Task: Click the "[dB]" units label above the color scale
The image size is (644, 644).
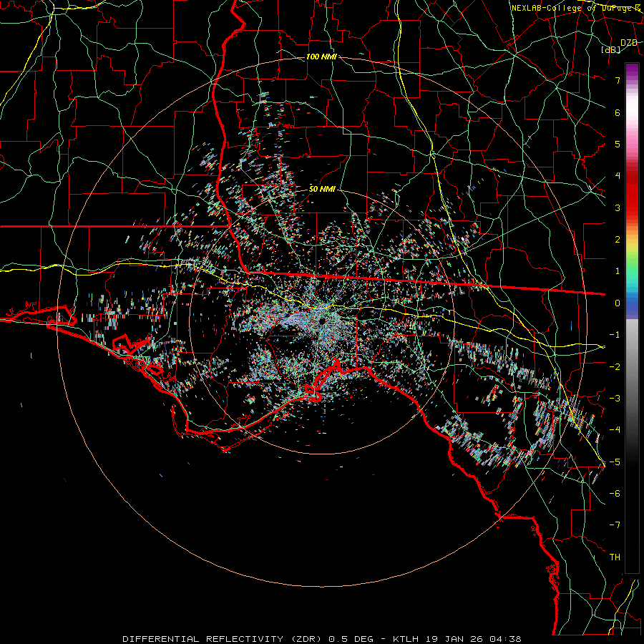Action: coord(611,49)
